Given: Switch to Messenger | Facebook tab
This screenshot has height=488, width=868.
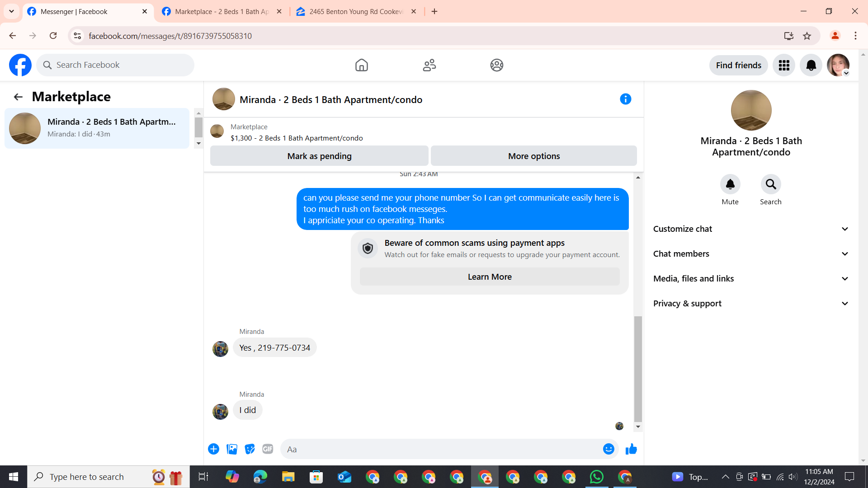Looking at the screenshot, I should (x=88, y=11).
